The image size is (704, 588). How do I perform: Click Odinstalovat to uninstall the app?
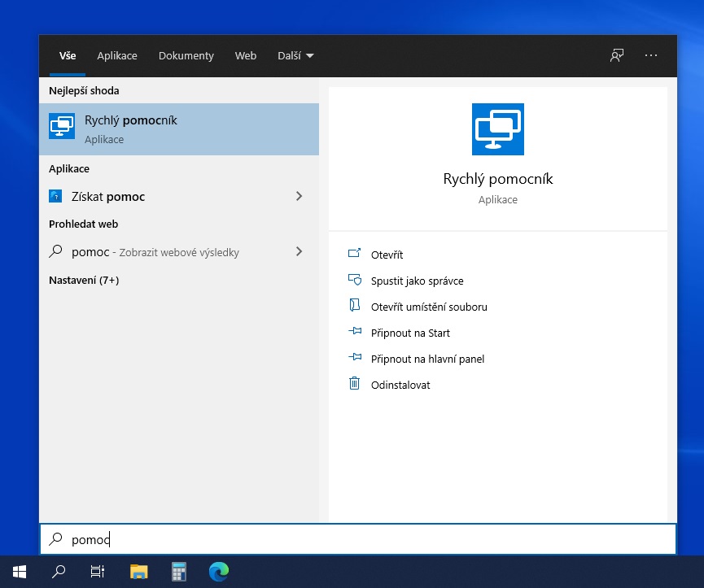(x=400, y=385)
